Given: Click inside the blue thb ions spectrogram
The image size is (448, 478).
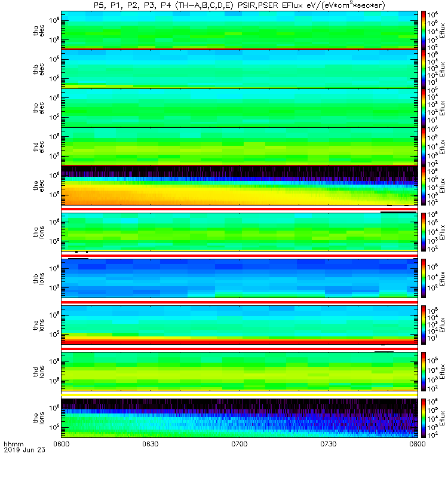Looking at the screenshot, I should tap(240, 278).
